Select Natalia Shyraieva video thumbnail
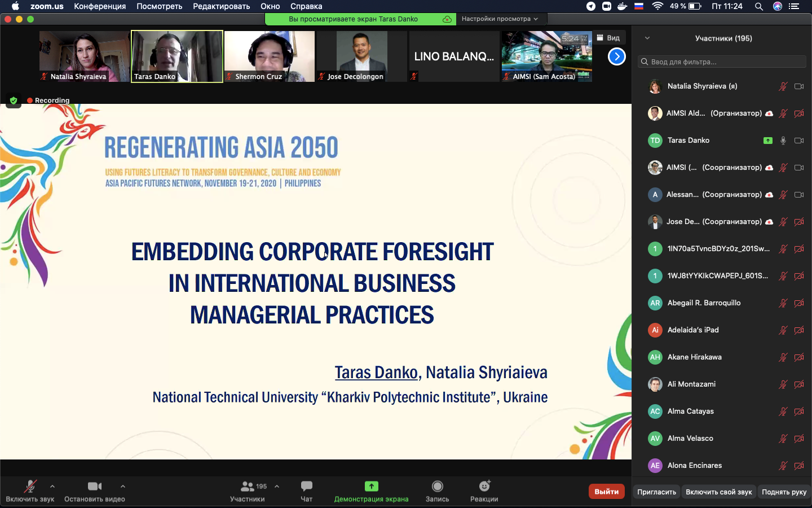The width and height of the screenshot is (812, 508). click(x=85, y=56)
